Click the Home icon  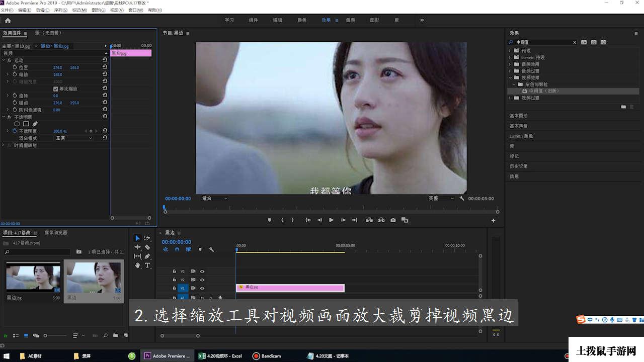[8, 21]
